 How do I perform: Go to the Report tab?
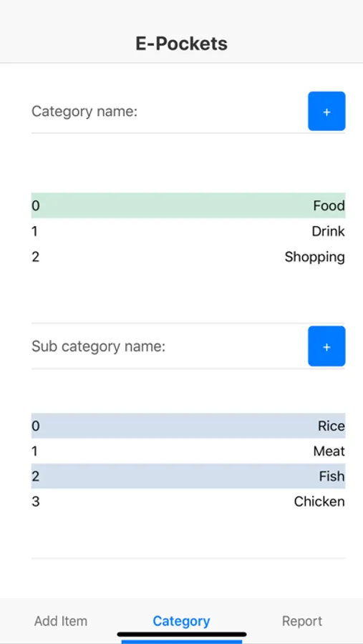[x=302, y=620]
